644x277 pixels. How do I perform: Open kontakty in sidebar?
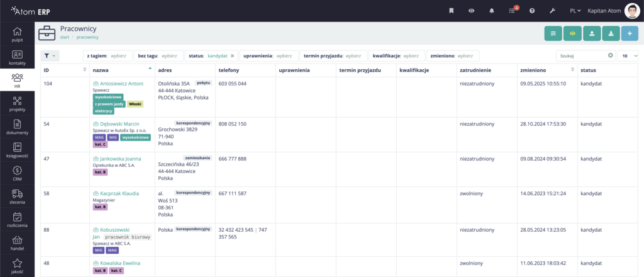[17, 57]
